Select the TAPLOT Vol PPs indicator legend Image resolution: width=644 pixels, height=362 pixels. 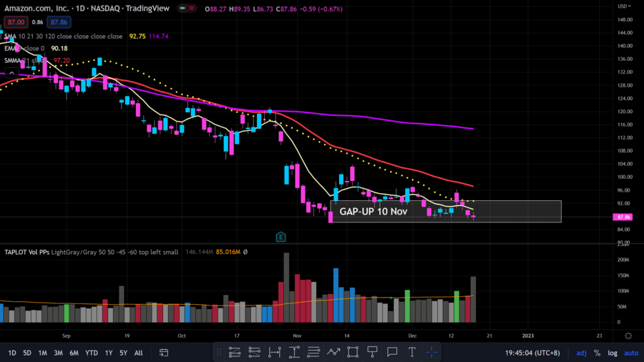pos(91,252)
